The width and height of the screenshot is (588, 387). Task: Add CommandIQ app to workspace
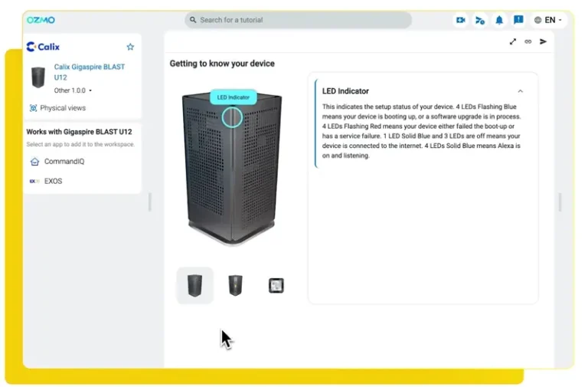[57, 162]
